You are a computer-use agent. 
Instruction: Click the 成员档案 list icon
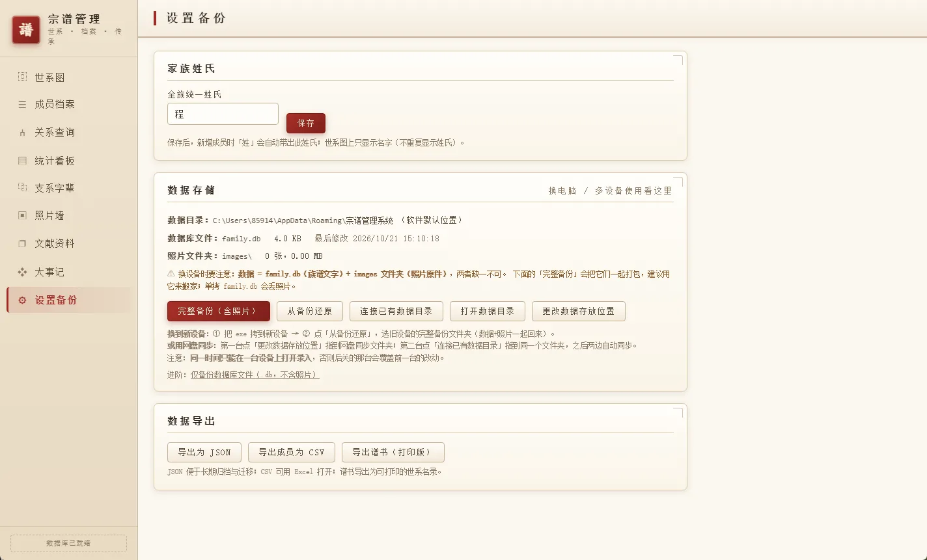tap(23, 104)
